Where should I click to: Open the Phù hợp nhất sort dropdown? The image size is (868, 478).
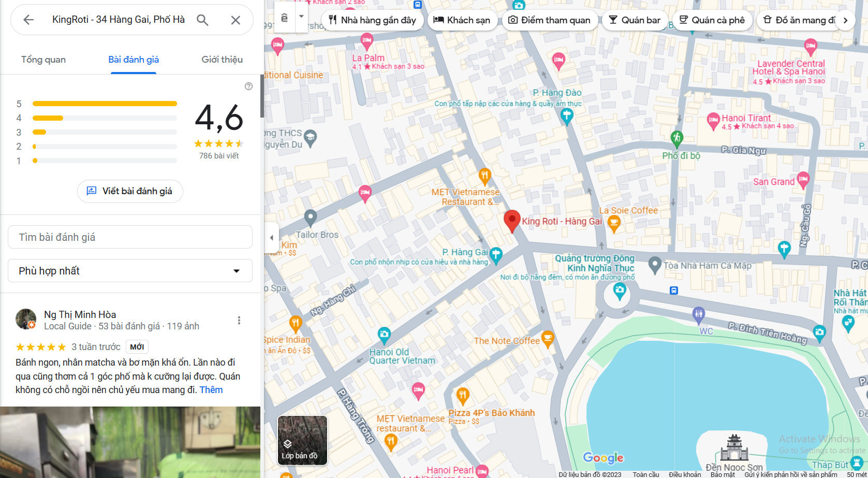pos(130,271)
